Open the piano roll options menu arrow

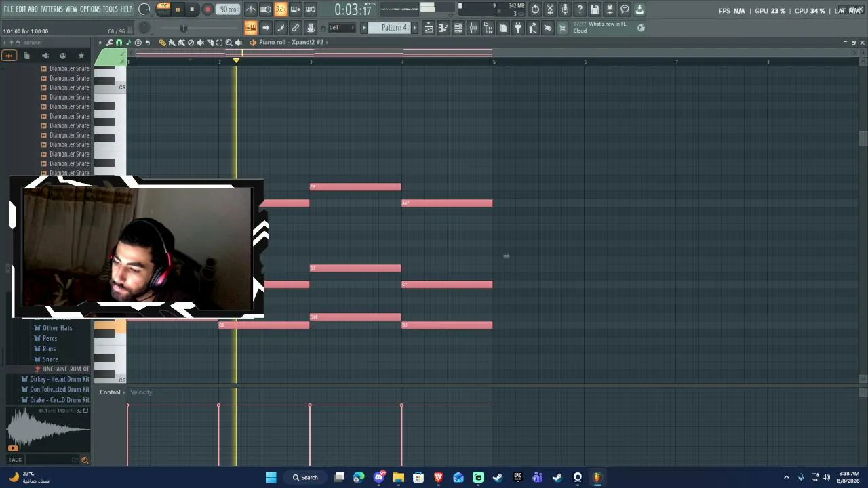100,43
